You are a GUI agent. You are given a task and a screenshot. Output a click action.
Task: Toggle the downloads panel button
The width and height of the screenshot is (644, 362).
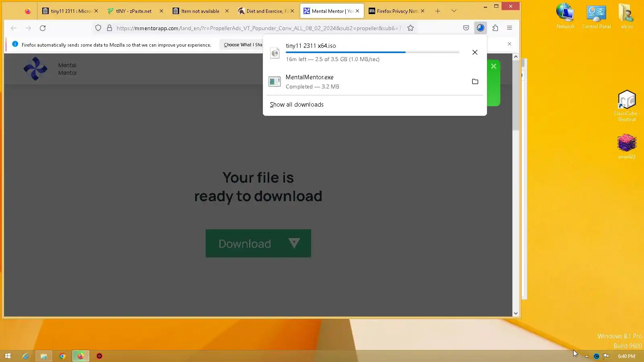point(481,28)
